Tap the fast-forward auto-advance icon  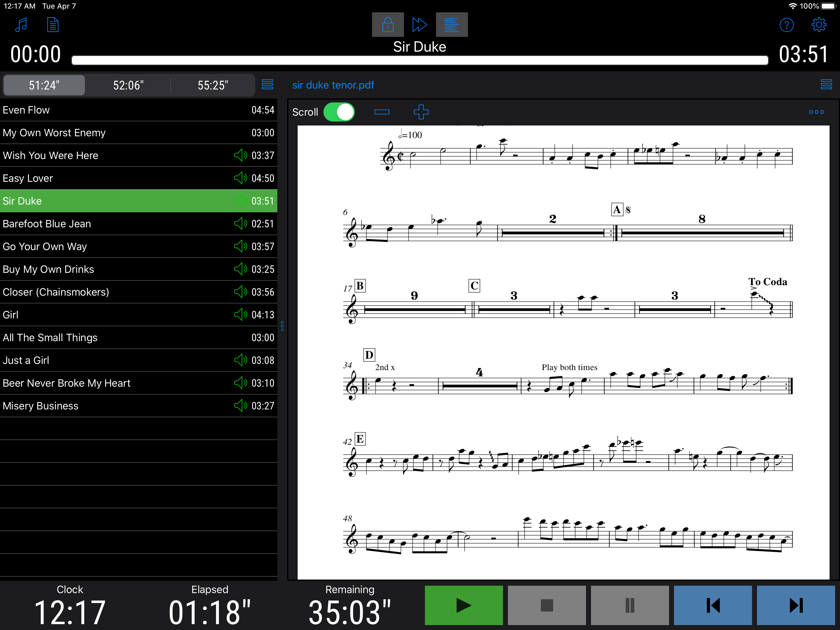(419, 25)
